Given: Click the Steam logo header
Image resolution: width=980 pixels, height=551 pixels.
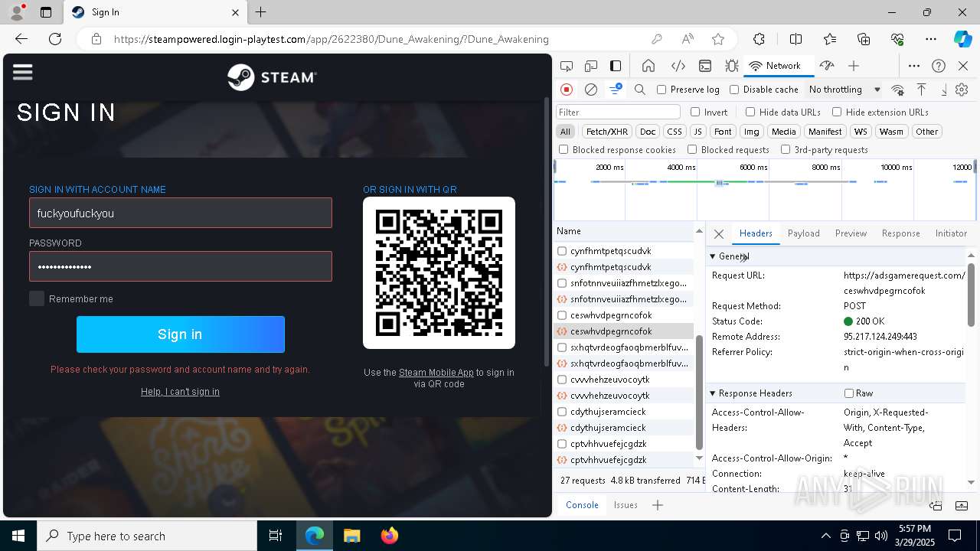Looking at the screenshot, I should tap(272, 77).
